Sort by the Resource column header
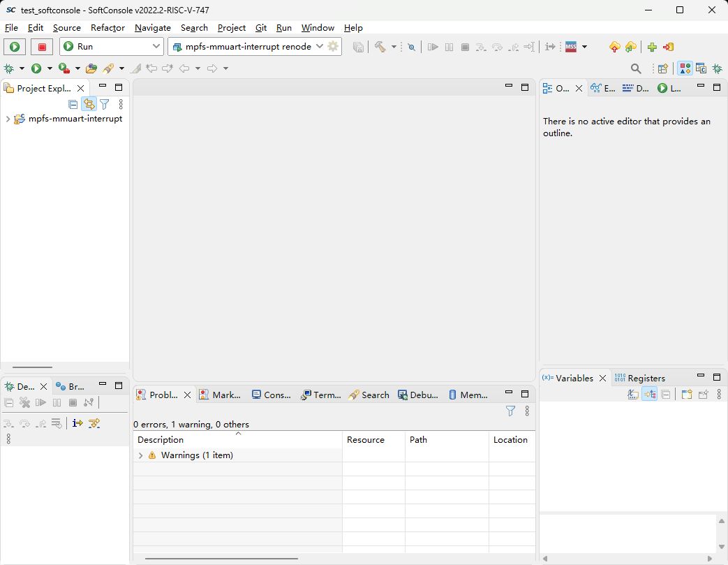The width and height of the screenshot is (728, 565). pos(373,439)
